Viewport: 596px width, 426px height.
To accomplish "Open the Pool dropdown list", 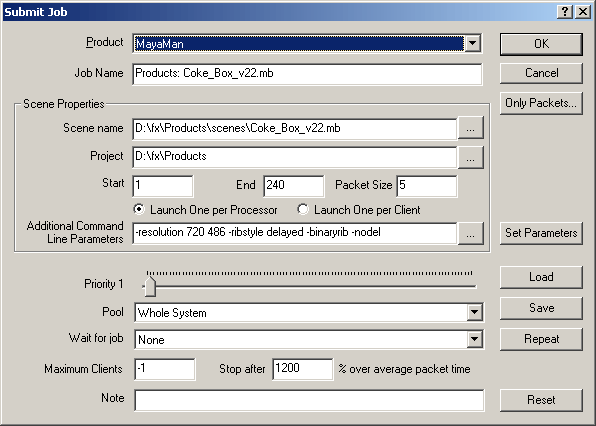I will [474, 312].
